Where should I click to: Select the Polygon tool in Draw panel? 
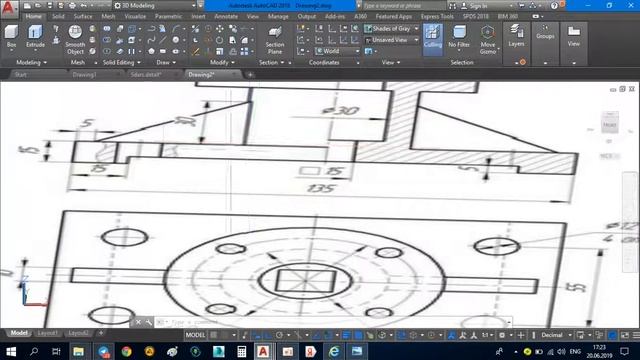coord(151,51)
